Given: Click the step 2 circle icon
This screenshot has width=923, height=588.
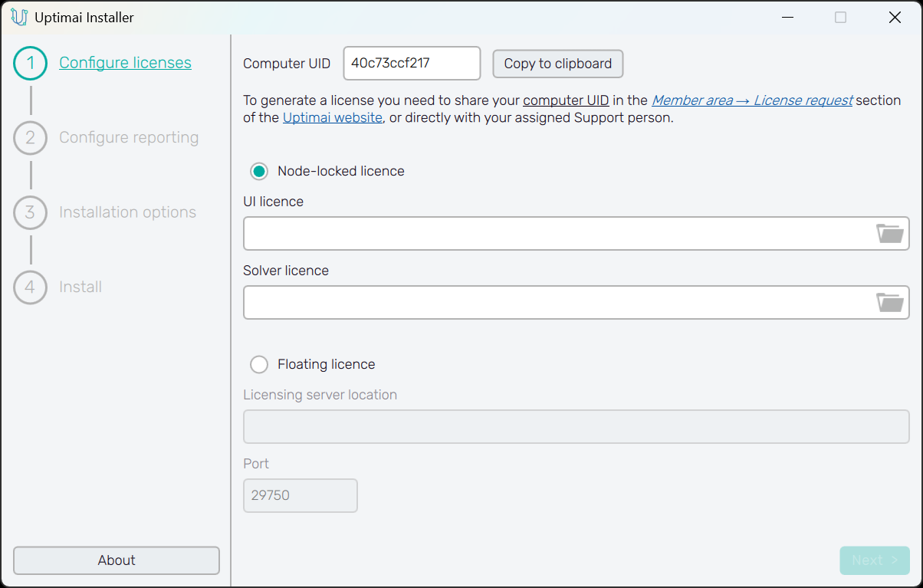Looking at the screenshot, I should coord(31,138).
